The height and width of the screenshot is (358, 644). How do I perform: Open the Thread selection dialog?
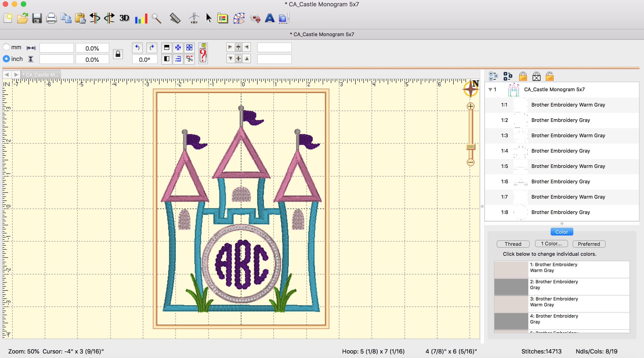[x=513, y=244]
